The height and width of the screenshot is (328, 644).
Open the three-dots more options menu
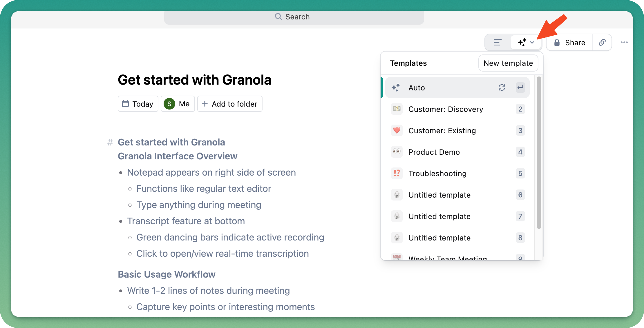point(624,43)
